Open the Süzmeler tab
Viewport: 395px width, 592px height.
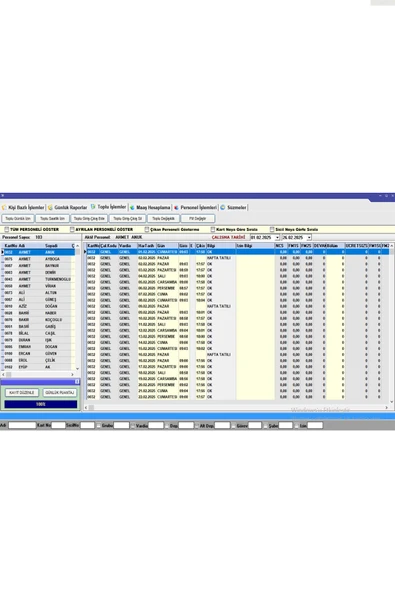point(233,207)
